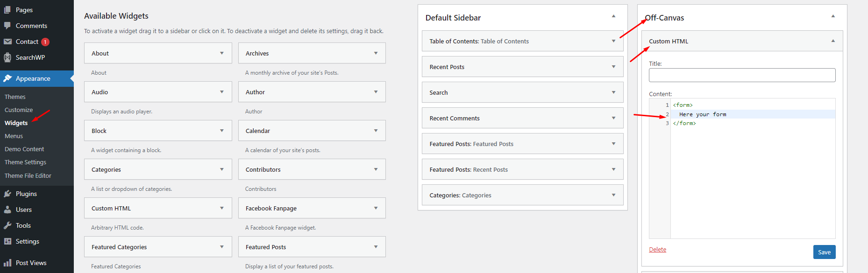The height and width of the screenshot is (273, 868).
Task: Click the Plugins plug icon
Action: 7,194
